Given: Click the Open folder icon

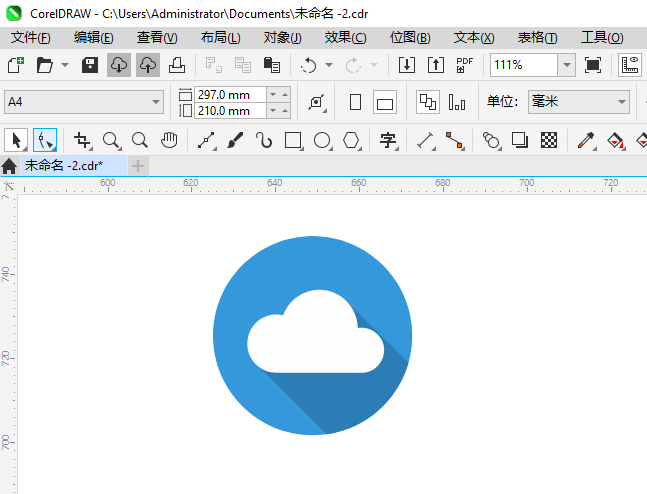Looking at the screenshot, I should point(45,65).
